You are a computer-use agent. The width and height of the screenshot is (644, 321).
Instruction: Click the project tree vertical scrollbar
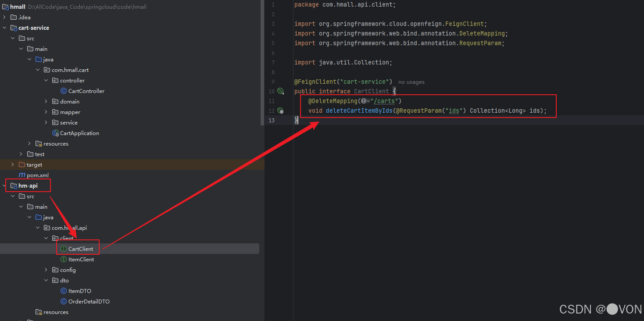[263, 63]
